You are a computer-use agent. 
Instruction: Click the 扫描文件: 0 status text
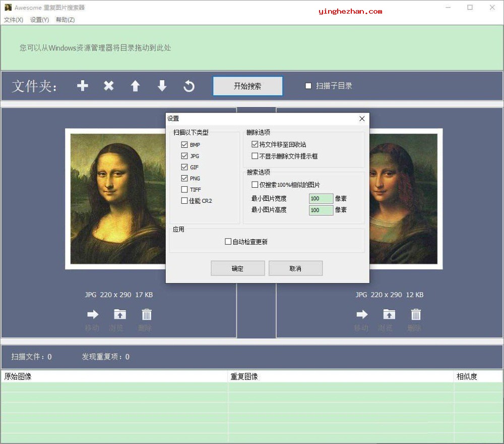(x=31, y=357)
